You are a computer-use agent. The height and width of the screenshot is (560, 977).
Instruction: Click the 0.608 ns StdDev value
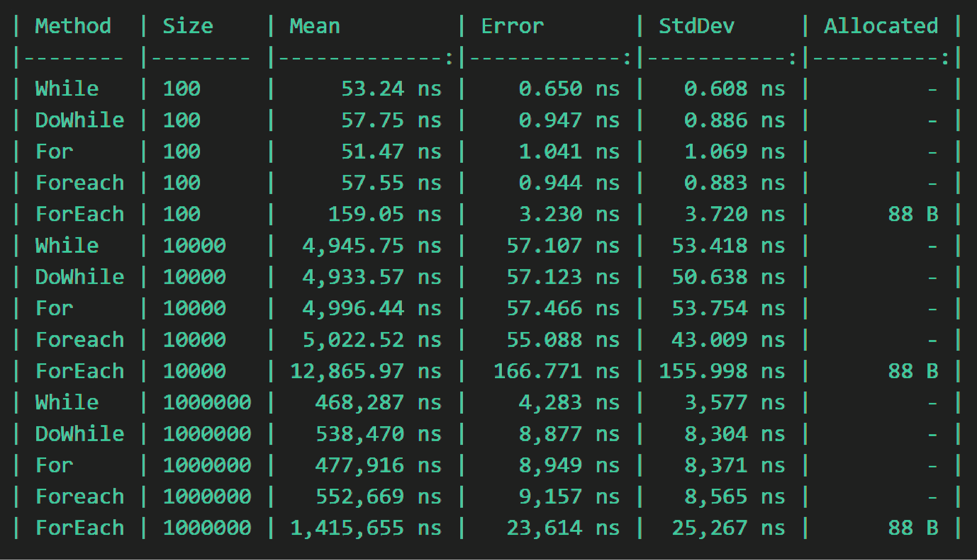click(734, 89)
